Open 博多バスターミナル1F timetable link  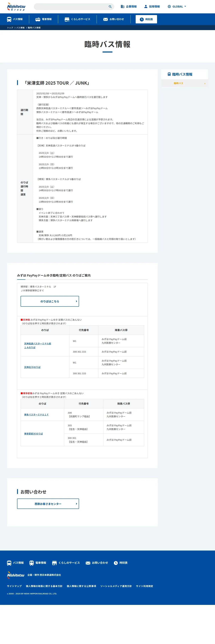coord(36,414)
